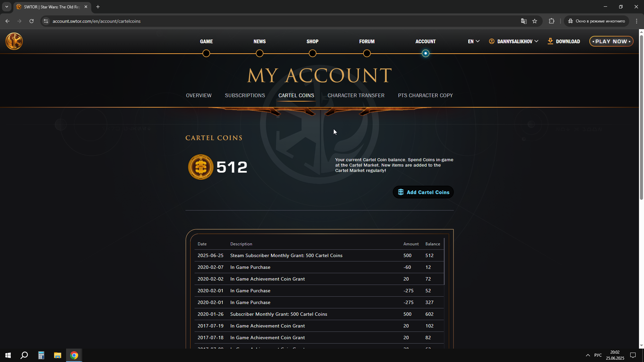Click the translate page icon
The height and width of the screenshot is (362, 644).
pos(524,21)
